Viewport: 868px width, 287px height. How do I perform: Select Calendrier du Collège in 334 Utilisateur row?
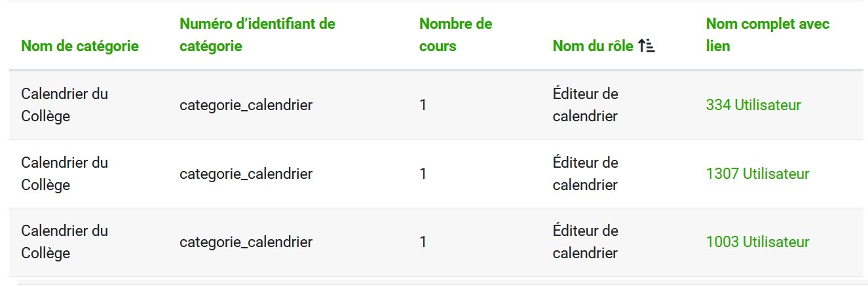point(64,105)
